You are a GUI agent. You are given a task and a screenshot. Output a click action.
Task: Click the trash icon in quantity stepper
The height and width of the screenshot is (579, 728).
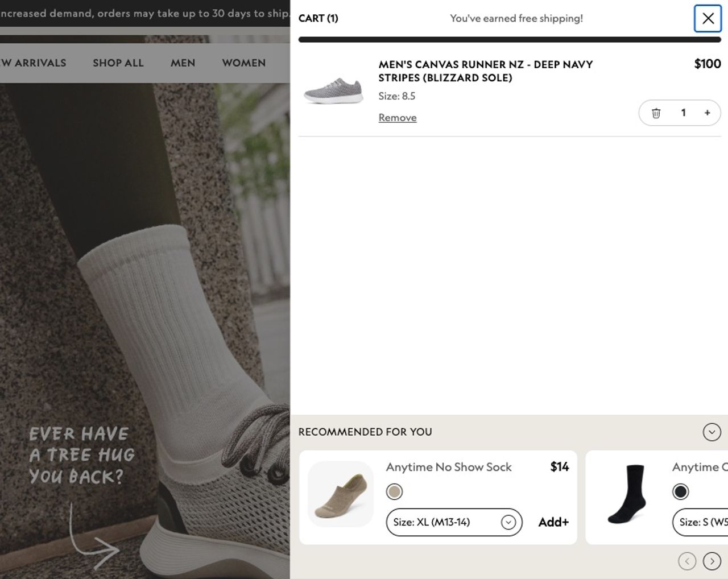pyautogui.click(x=656, y=113)
